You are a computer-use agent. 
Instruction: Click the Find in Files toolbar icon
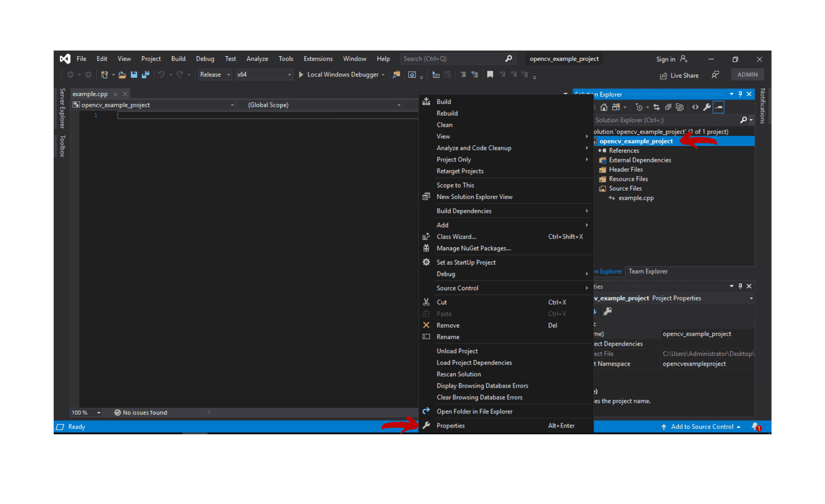[x=396, y=75]
